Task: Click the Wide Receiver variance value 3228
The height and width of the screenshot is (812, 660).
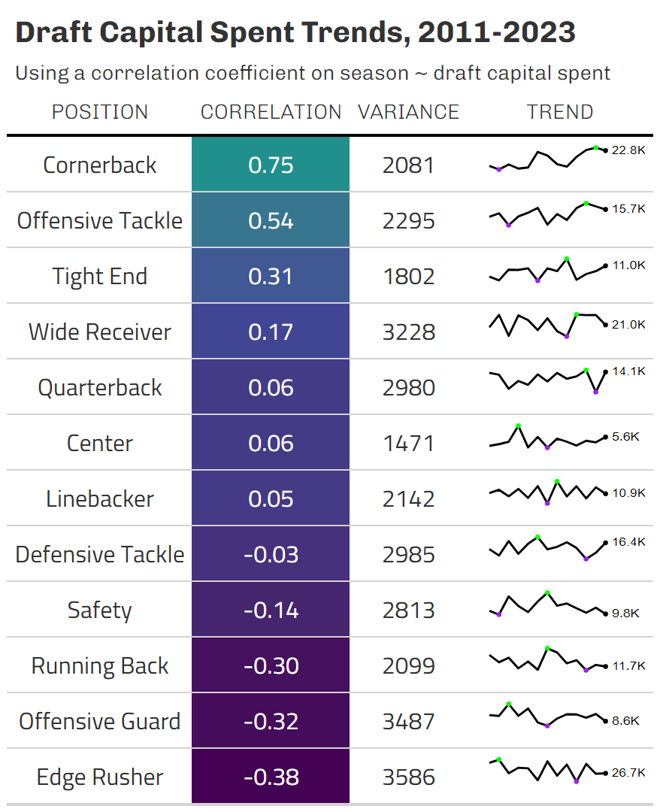Action: [x=408, y=332]
